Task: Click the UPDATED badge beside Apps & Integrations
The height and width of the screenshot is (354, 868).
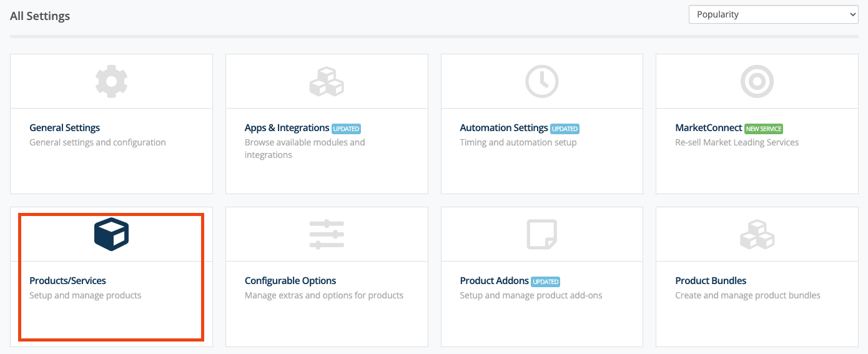Action: tap(346, 129)
